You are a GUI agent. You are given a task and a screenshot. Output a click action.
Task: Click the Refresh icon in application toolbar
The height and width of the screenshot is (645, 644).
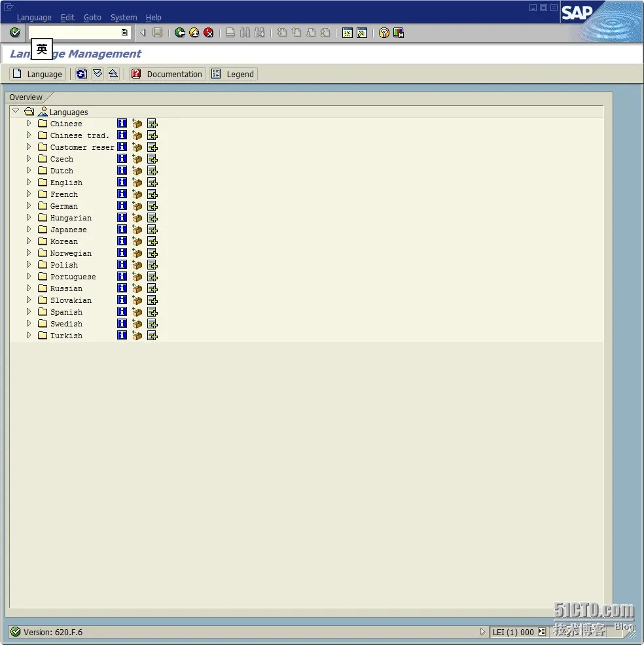tap(81, 74)
